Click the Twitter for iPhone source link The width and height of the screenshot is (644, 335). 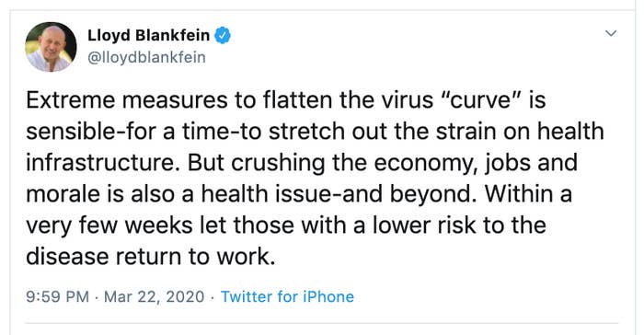pyautogui.click(x=287, y=296)
